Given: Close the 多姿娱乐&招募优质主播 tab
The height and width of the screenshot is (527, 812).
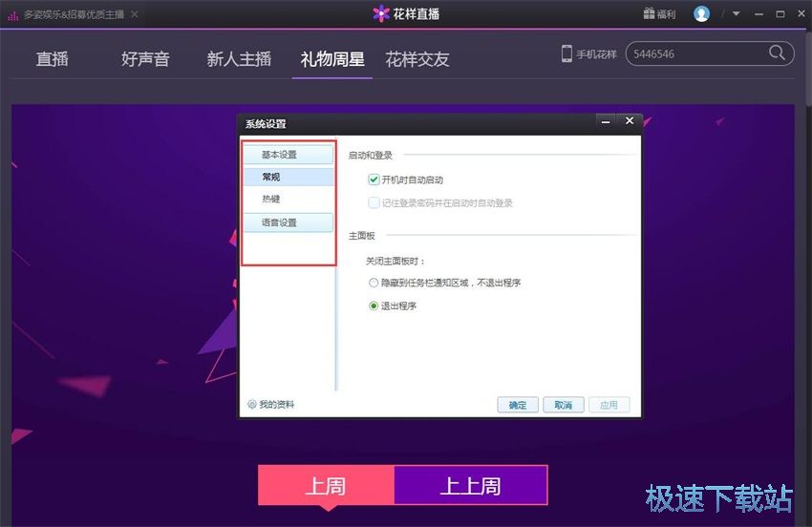Looking at the screenshot, I should point(134,14).
